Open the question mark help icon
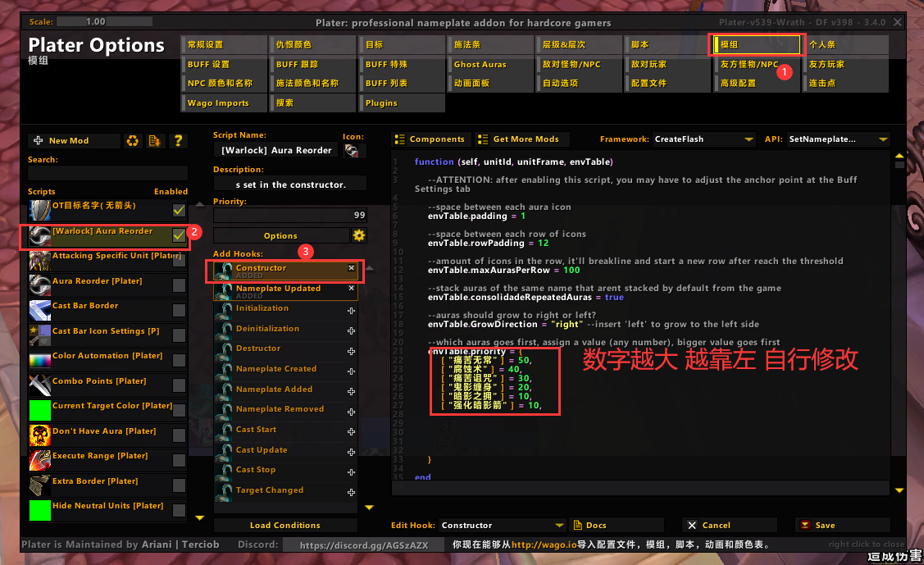The image size is (924, 565). point(178,140)
